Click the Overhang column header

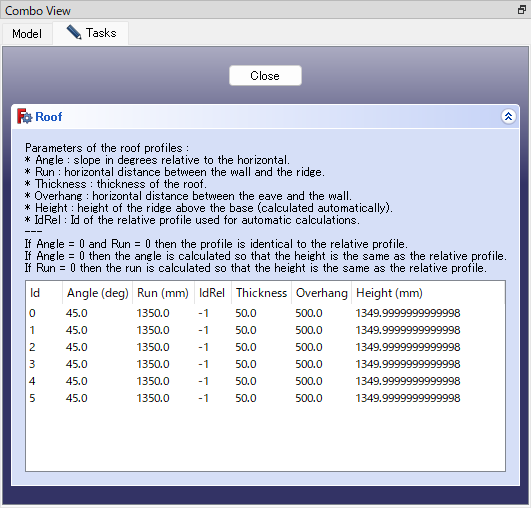321,293
